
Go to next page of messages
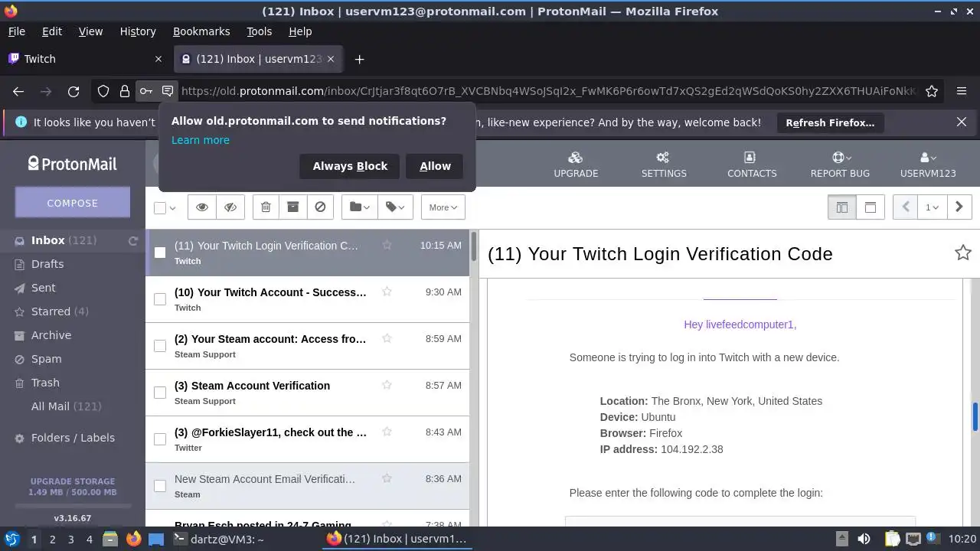pyautogui.click(x=959, y=207)
